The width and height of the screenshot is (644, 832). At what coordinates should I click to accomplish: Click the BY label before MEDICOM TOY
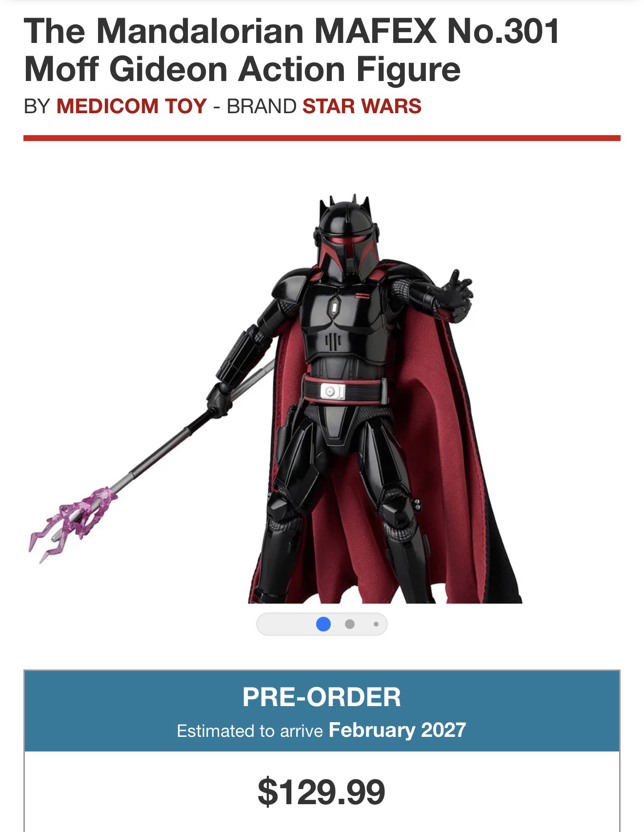(x=37, y=106)
